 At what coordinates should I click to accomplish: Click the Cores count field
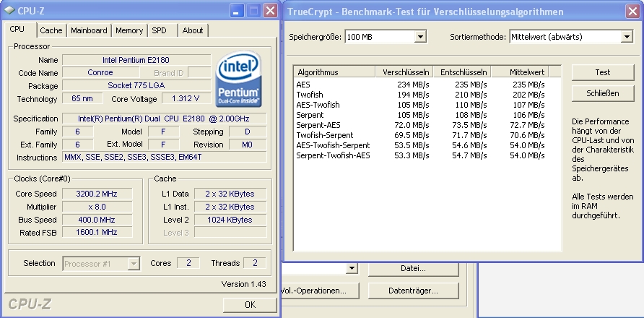(x=188, y=263)
